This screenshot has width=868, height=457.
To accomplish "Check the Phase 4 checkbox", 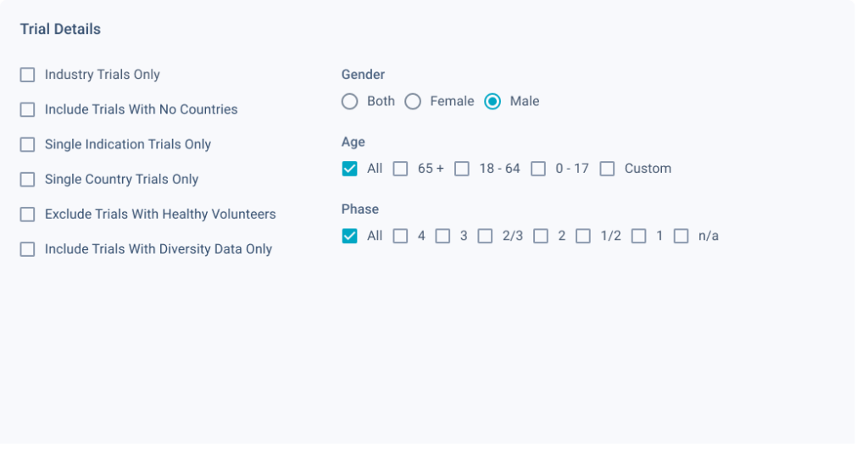I will click(400, 236).
